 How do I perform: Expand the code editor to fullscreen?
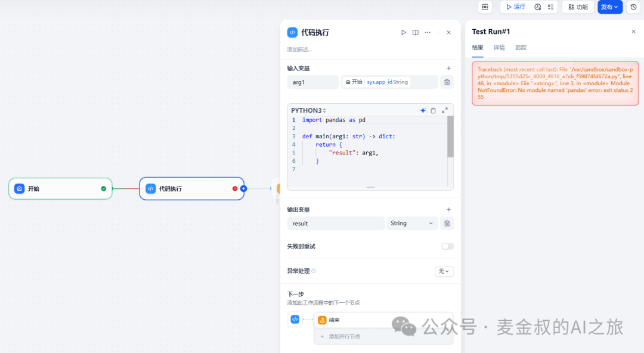pos(444,110)
